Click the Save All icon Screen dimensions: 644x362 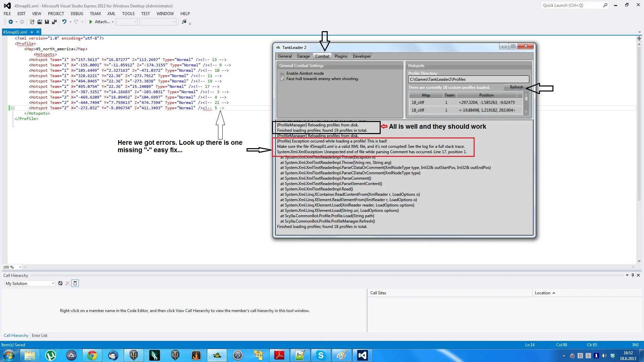tap(54, 22)
